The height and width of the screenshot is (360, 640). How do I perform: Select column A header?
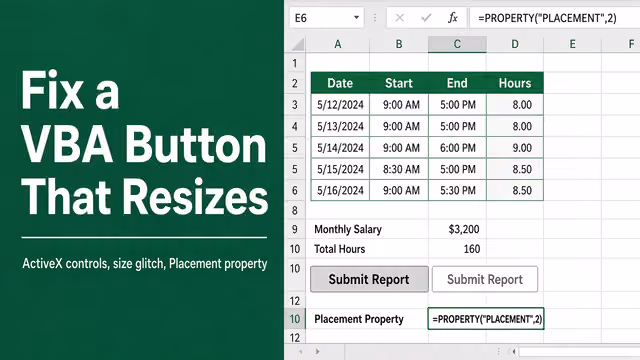pos(338,44)
